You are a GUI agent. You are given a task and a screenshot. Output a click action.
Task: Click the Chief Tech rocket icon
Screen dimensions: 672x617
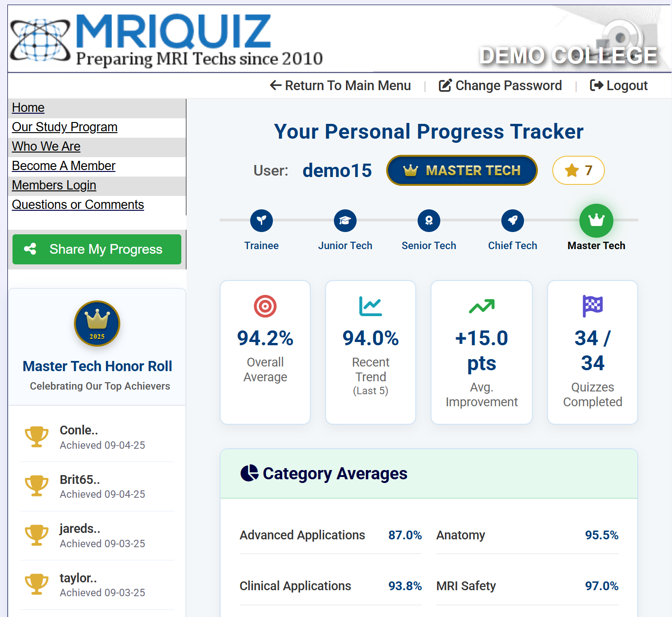coord(512,220)
